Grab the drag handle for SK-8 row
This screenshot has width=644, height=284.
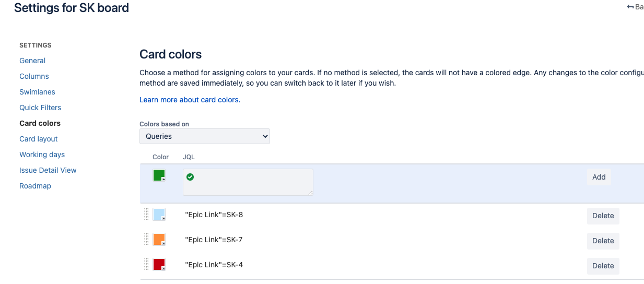[146, 214]
